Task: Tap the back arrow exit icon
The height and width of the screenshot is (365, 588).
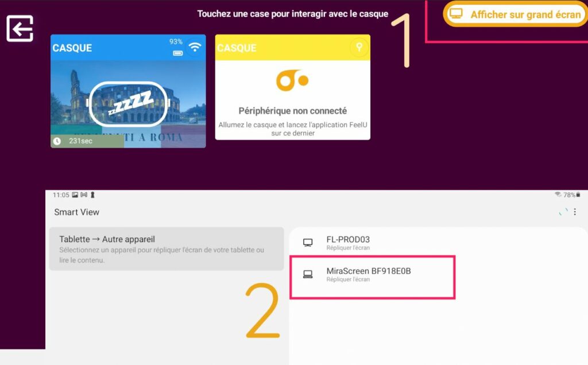Action: (x=20, y=28)
